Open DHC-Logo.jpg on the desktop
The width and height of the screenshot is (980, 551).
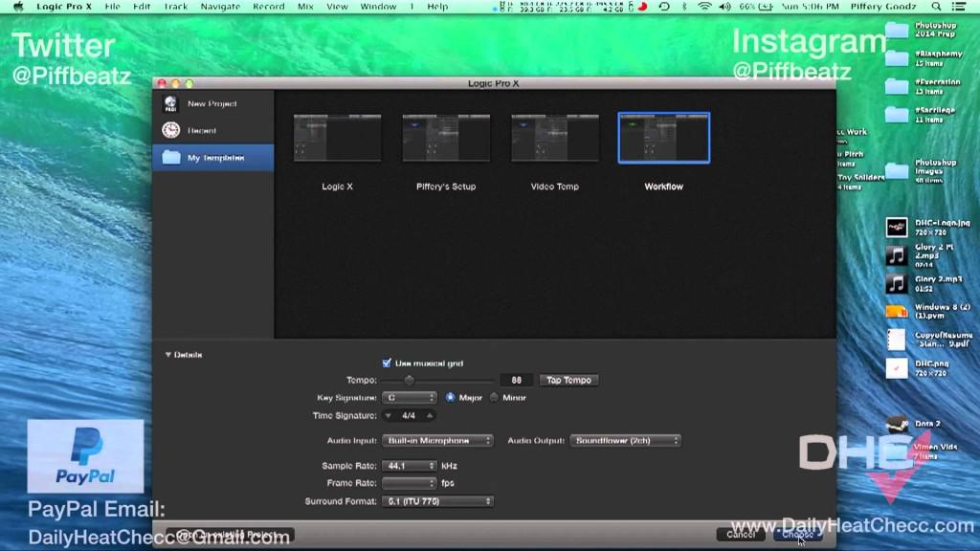896,227
